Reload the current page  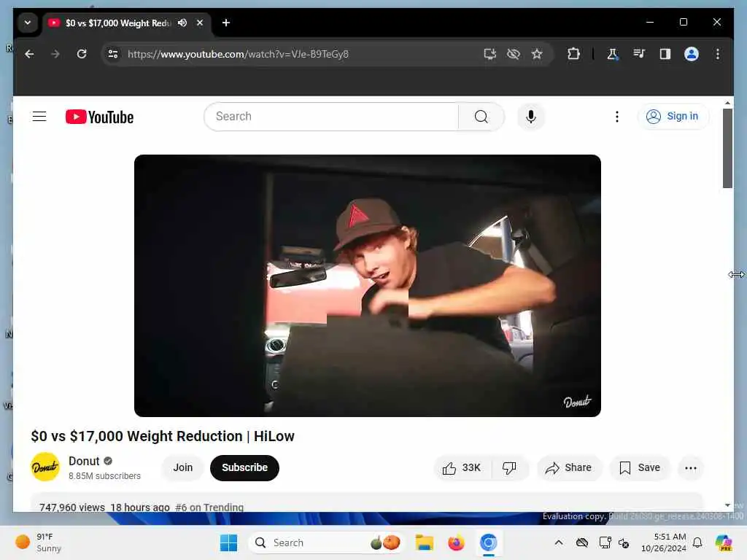click(82, 54)
